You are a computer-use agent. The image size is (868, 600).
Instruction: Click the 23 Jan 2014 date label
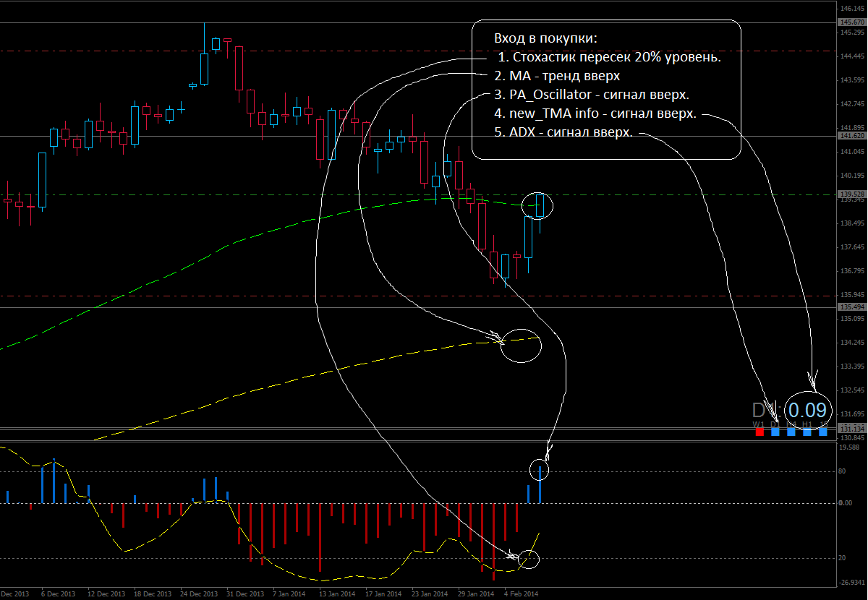click(430, 594)
